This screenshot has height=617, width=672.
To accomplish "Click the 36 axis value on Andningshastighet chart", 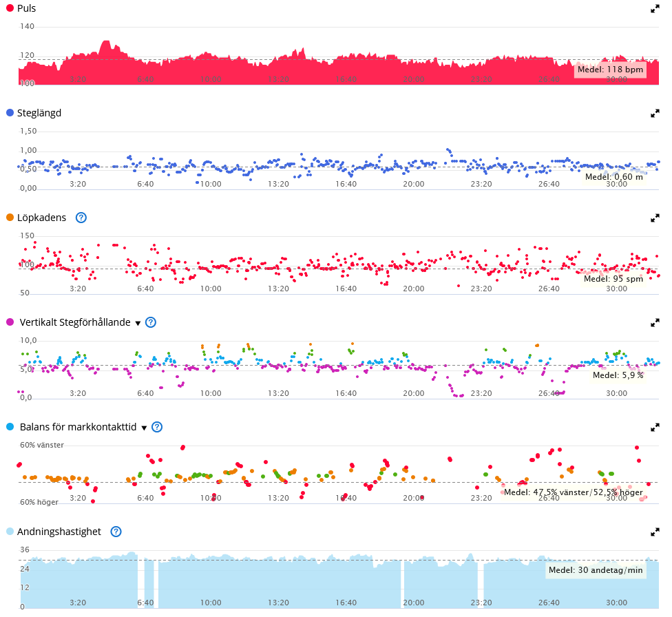I will [25, 550].
